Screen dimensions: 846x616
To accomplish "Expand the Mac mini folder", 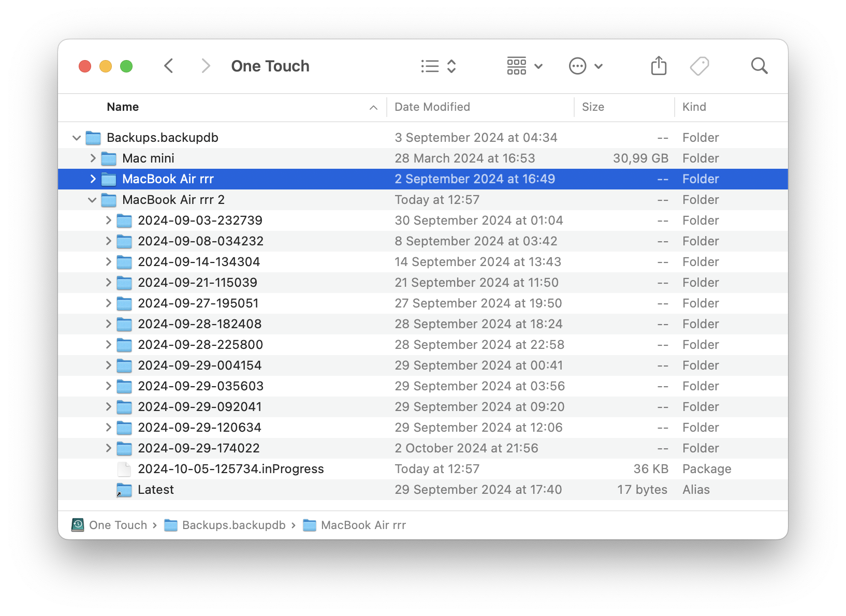I will (x=93, y=158).
